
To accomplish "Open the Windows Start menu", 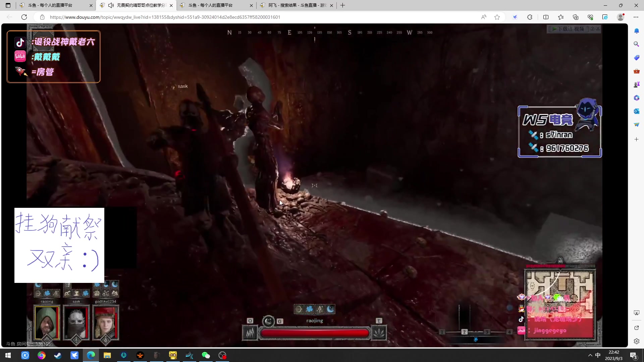I will coord(8,355).
